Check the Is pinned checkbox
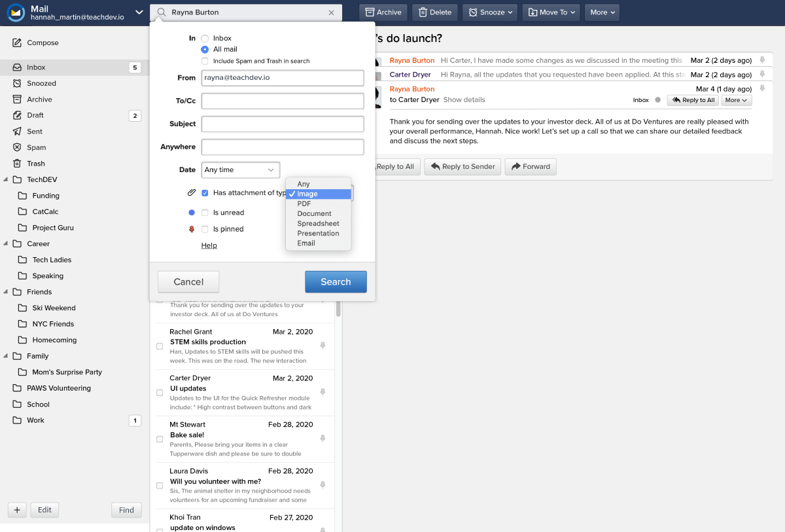Screen dimensions: 785x532 [x=205, y=229]
